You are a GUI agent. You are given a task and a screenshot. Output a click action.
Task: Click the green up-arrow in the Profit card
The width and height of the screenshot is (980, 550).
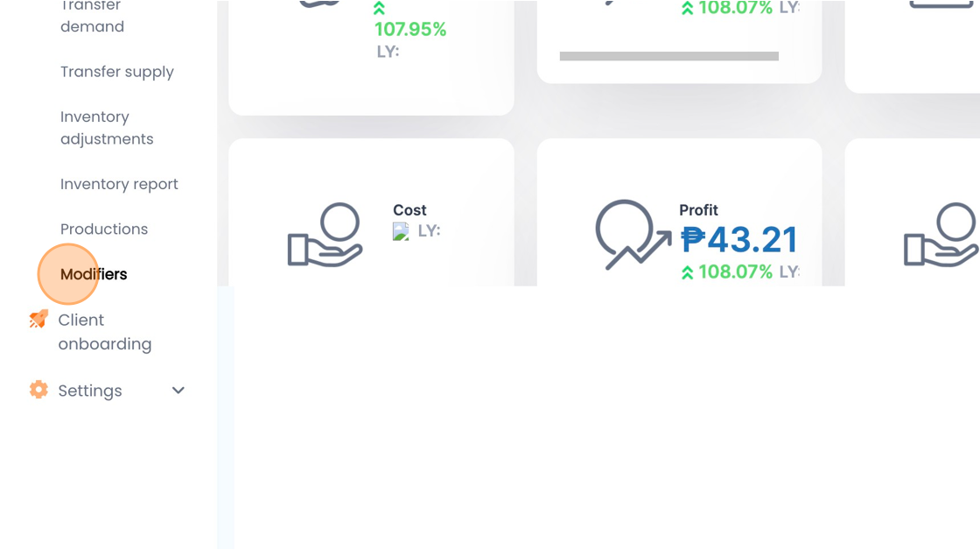pos(687,273)
